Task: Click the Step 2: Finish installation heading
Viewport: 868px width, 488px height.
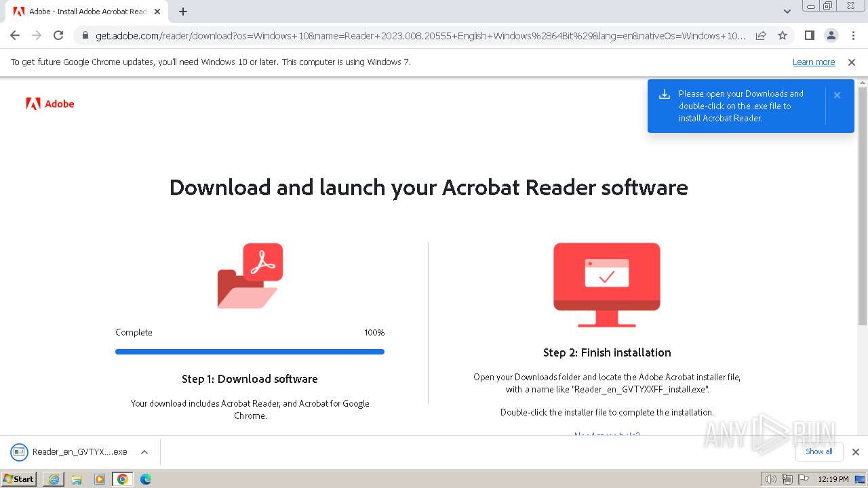Action: (607, 352)
